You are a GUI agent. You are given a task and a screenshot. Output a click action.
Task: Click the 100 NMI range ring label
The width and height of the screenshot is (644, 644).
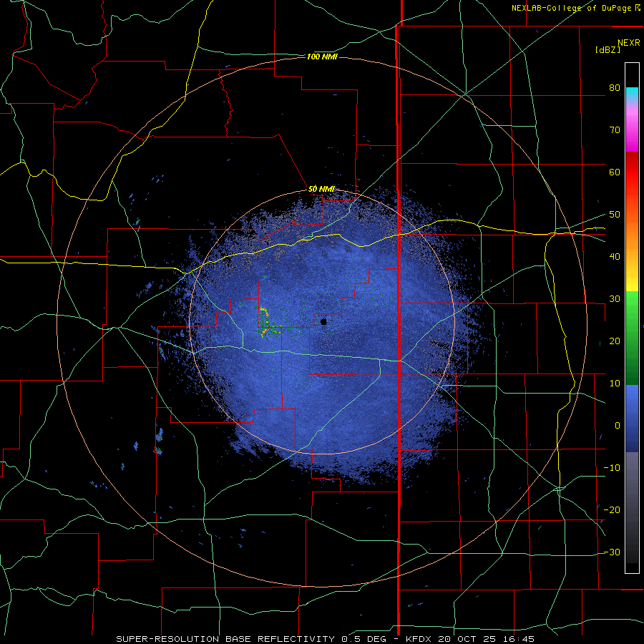coord(322,57)
